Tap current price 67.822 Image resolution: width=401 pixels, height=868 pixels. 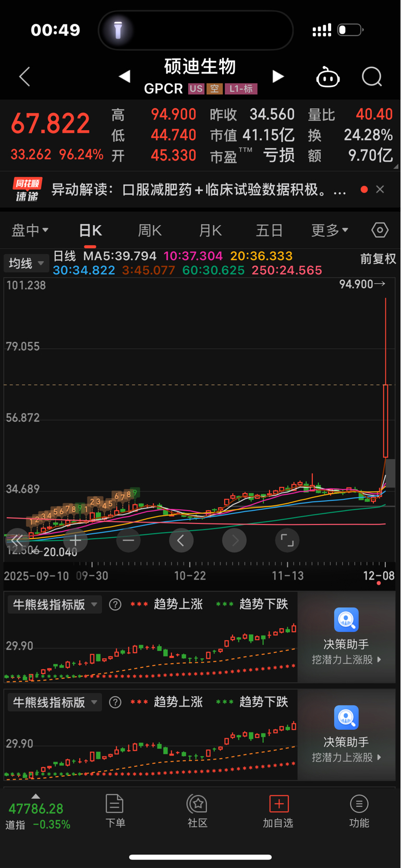[x=51, y=124]
